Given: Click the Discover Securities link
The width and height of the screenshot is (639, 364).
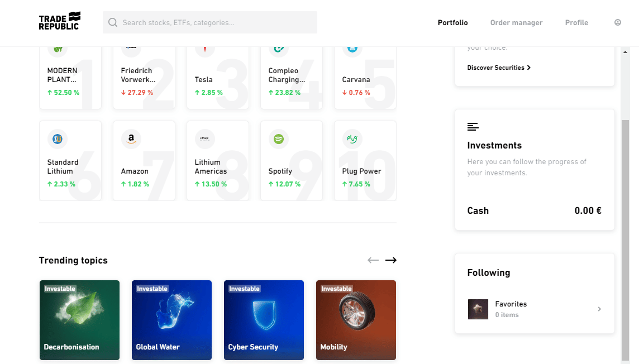Looking at the screenshot, I should coord(499,68).
